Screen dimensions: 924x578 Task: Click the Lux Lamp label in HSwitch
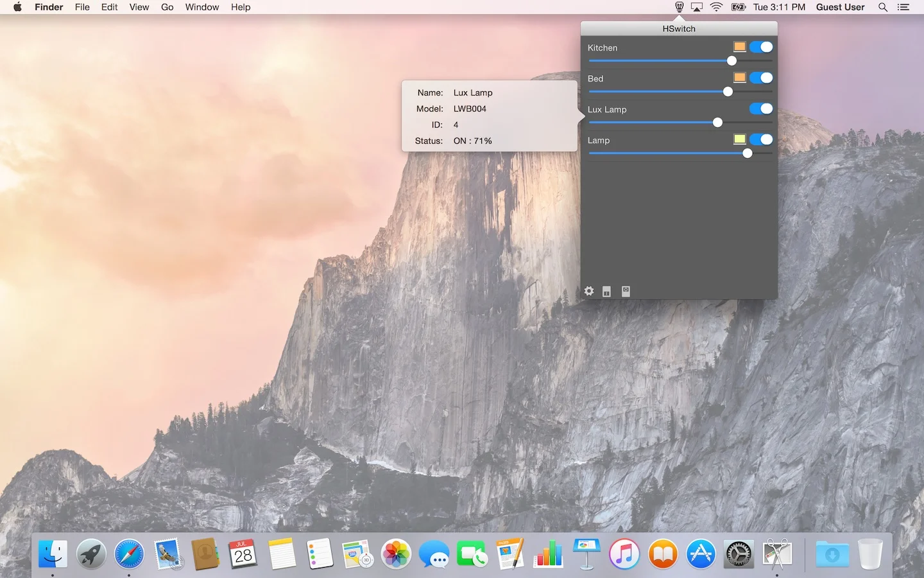[607, 109]
